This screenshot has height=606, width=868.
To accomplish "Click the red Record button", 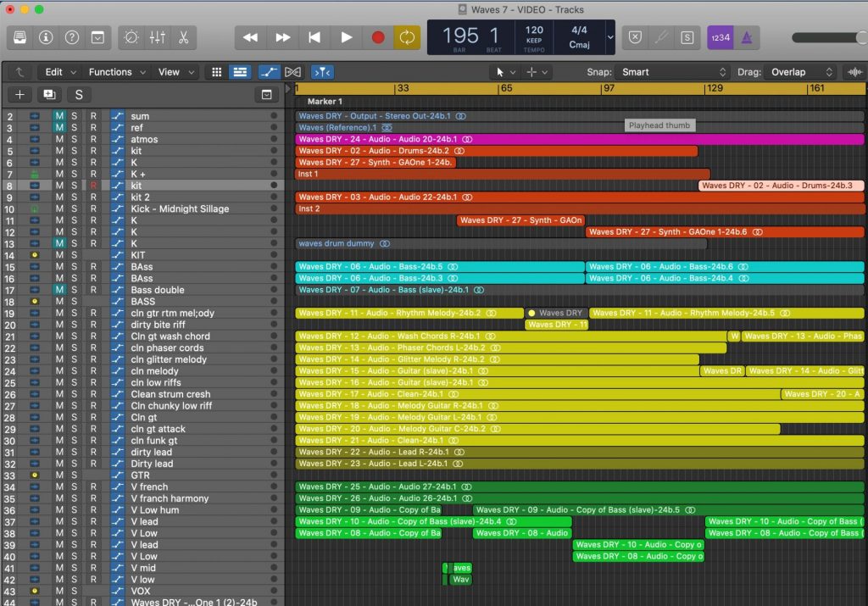I will (x=378, y=37).
